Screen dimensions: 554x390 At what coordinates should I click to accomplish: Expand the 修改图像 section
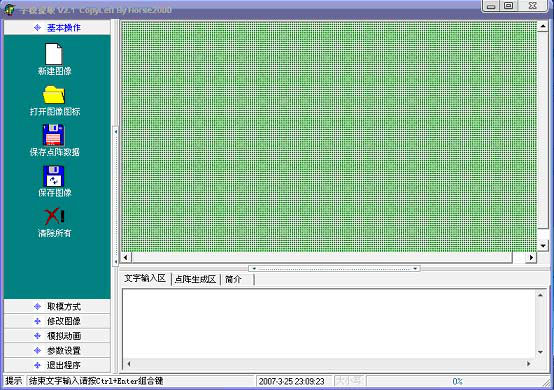[57, 321]
